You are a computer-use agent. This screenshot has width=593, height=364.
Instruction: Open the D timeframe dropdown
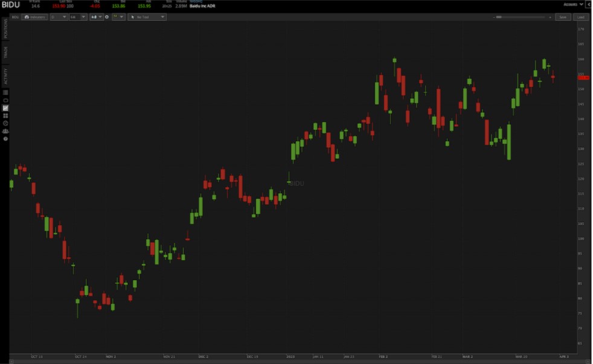pyautogui.click(x=57, y=18)
